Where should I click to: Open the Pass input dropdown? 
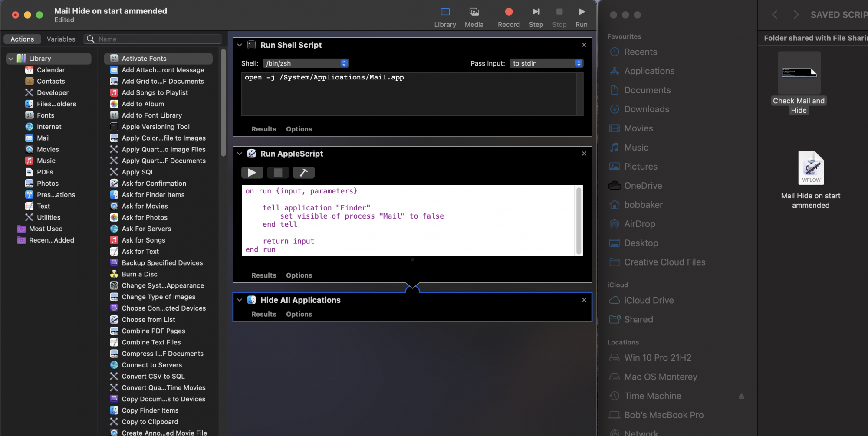tap(546, 63)
